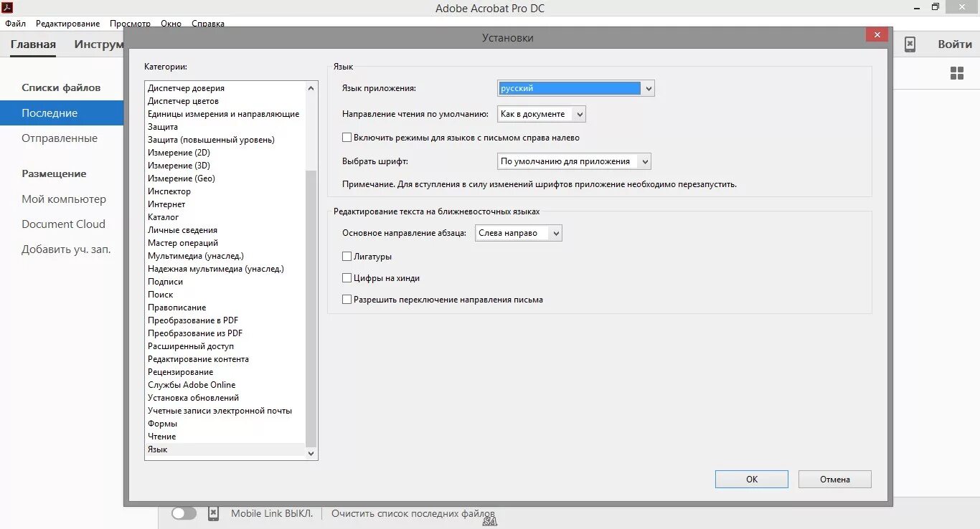Select Преобразование в PDF category
Viewport: 980px width, 529px height.
[225, 320]
